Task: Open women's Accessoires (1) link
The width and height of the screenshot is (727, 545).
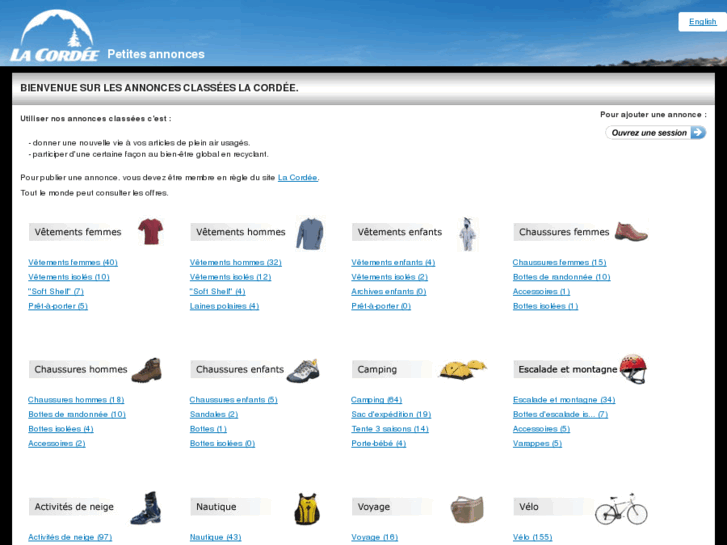Action: [542, 291]
